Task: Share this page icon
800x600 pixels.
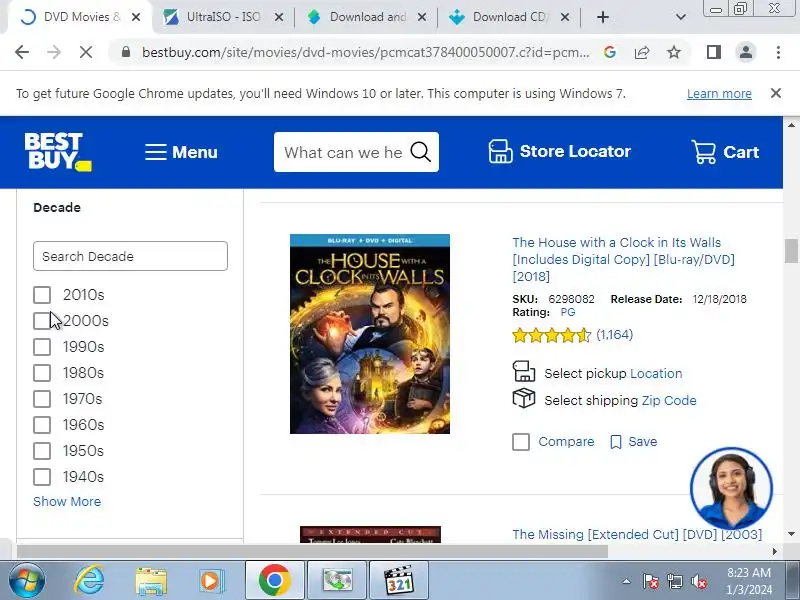Action: point(642,52)
